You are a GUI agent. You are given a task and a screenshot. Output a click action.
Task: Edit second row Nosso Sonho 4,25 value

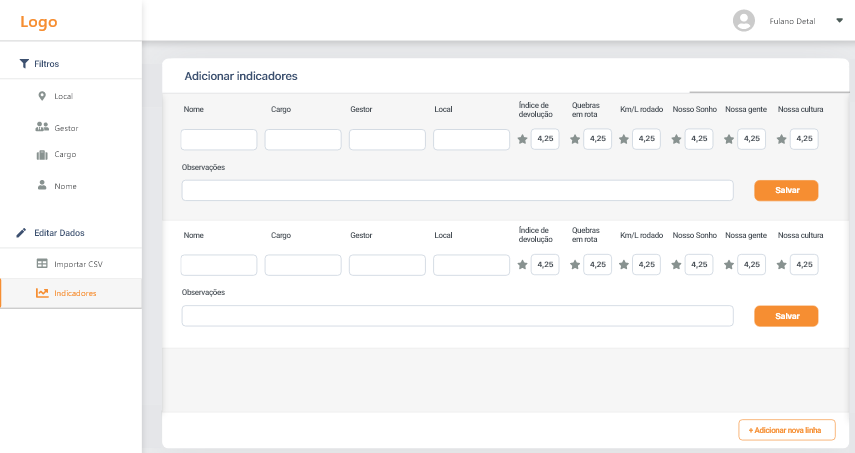click(x=699, y=264)
